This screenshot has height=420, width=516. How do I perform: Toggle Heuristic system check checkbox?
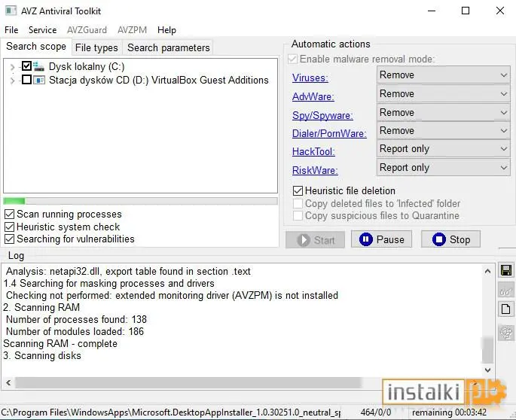tap(10, 227)
